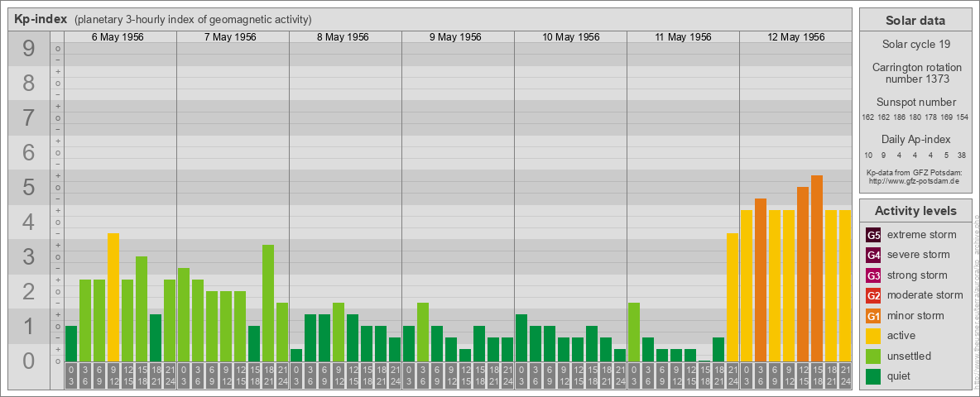Click the 'moderate storm' legend label
The width and height of the screenshot is (980, 397).
pos(925,295)
